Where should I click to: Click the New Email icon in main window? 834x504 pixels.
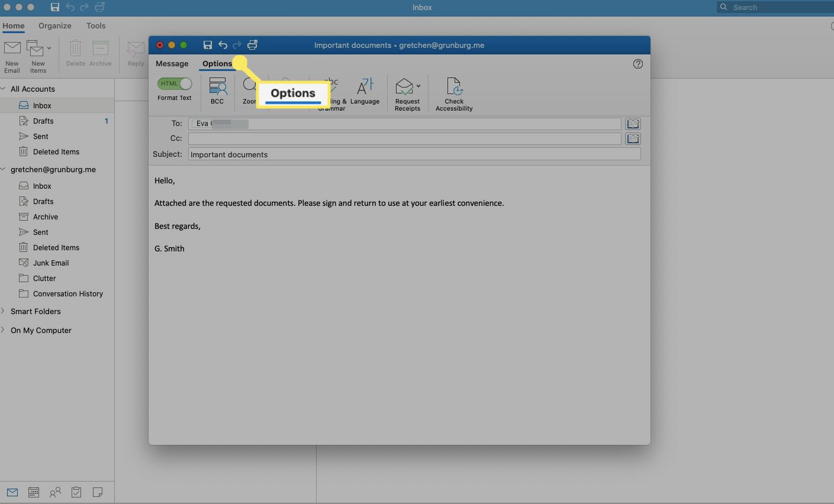(x=12, y=49)
